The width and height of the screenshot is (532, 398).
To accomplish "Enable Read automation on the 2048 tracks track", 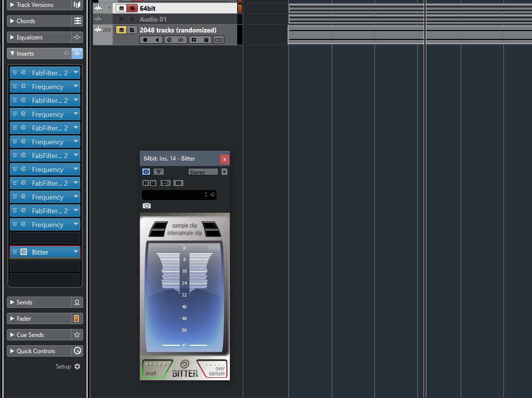I will [x=194, y=40].
